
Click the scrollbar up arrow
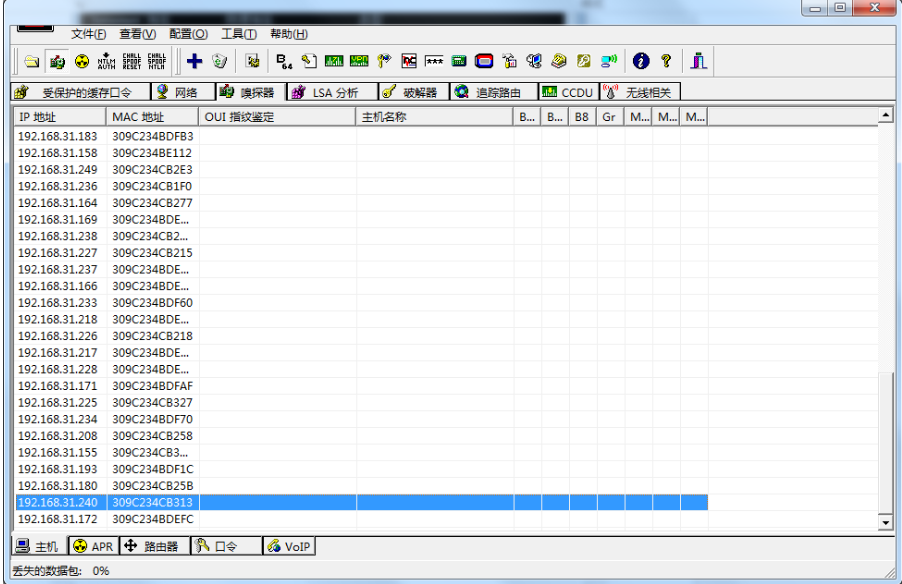click(886, 114)
